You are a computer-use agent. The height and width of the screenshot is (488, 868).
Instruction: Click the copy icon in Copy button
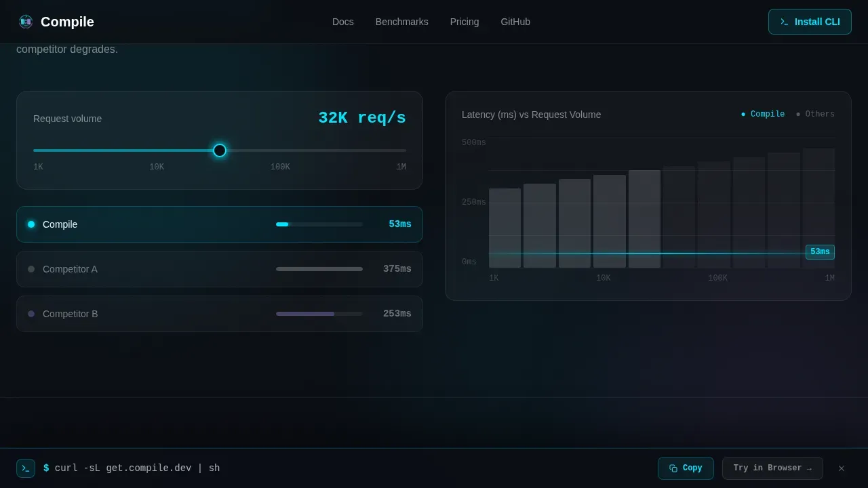673,468
